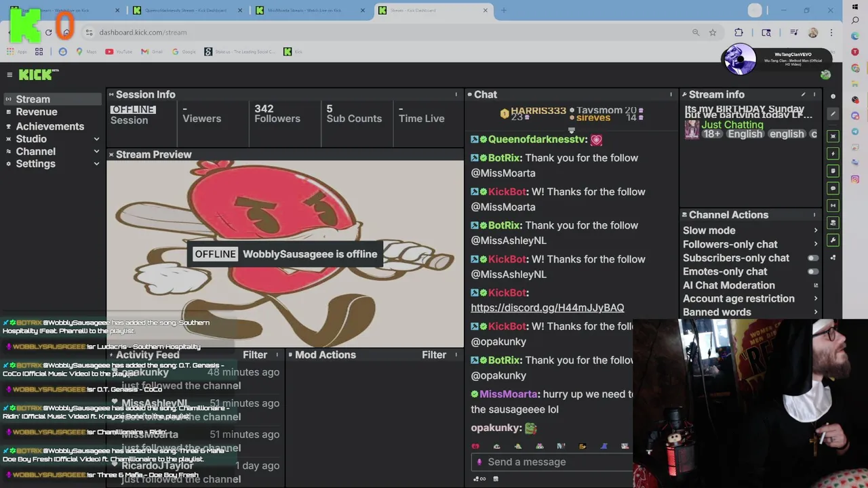Viewport: 868px width, 488px height.
Task: Open the Activity Feed Filter
Action: [255, 355]
